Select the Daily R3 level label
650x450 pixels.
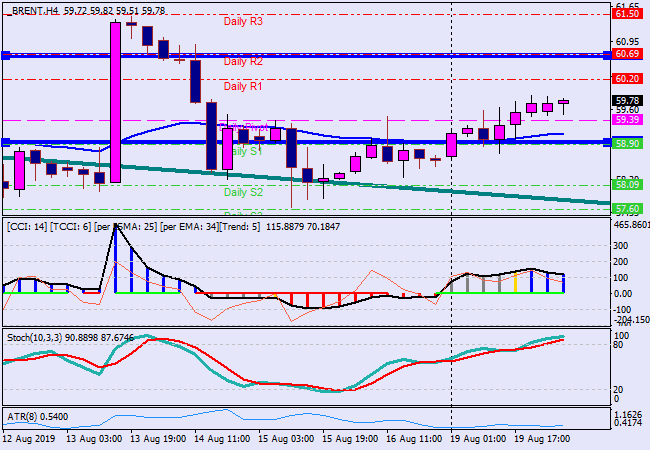pos(242,21)
